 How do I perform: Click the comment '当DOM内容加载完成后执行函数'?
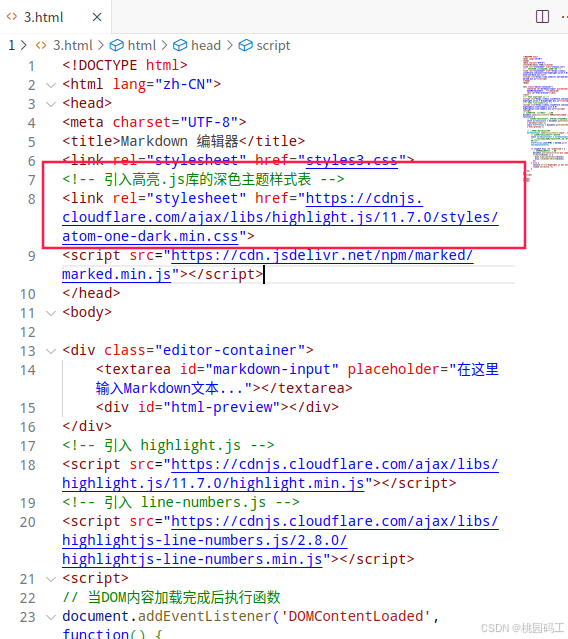pos(184,597)
